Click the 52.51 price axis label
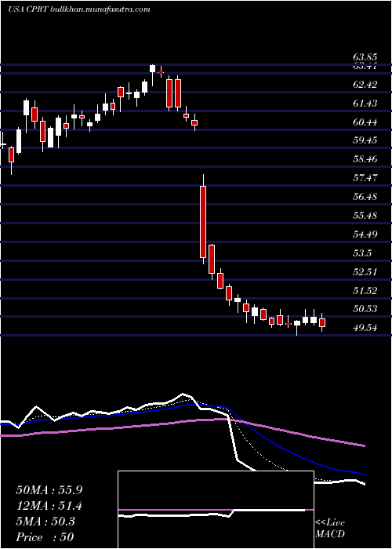 [x=365, y=272]
